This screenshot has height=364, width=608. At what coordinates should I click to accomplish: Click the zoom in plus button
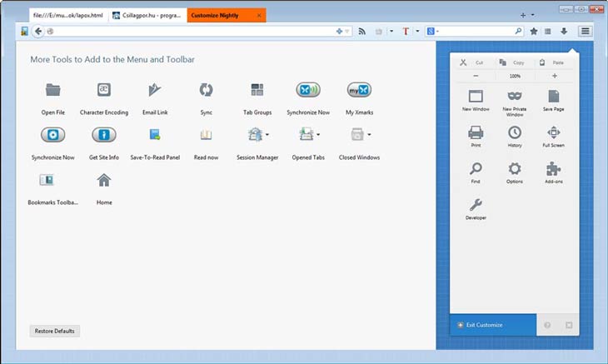point(554,76)
